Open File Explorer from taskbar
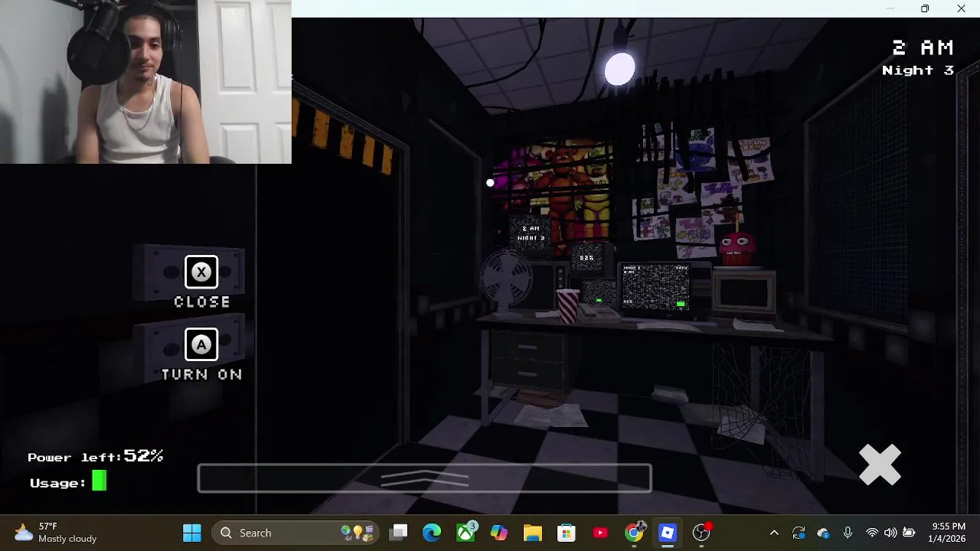 pyautogui.click(x=533, y=533)
